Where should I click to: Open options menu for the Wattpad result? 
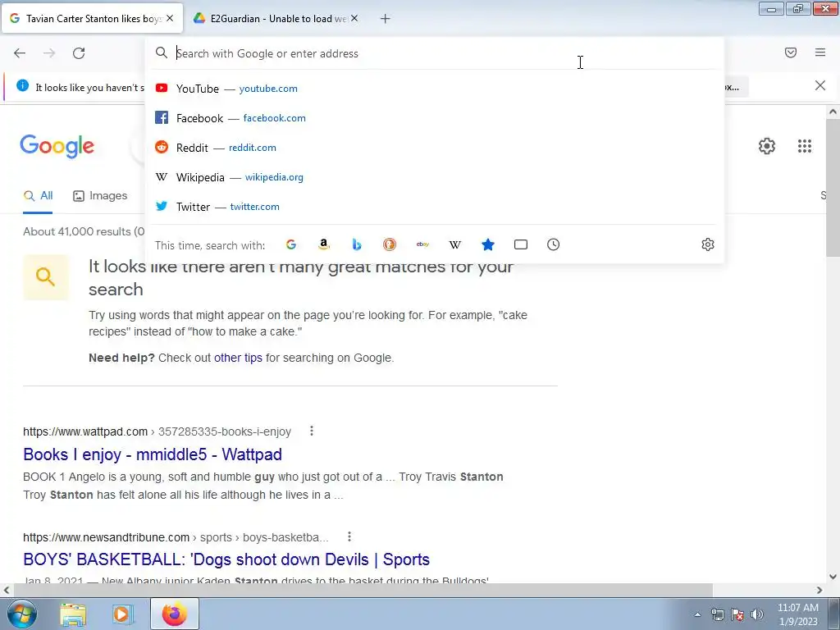[x=312, y=431]
